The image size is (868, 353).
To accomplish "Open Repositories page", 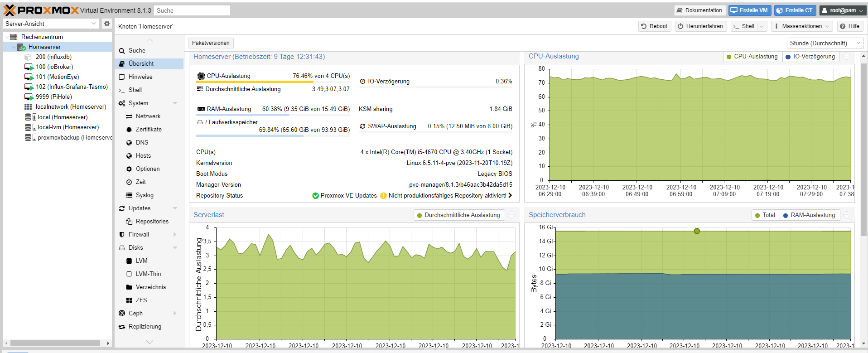I will [152, 221].
